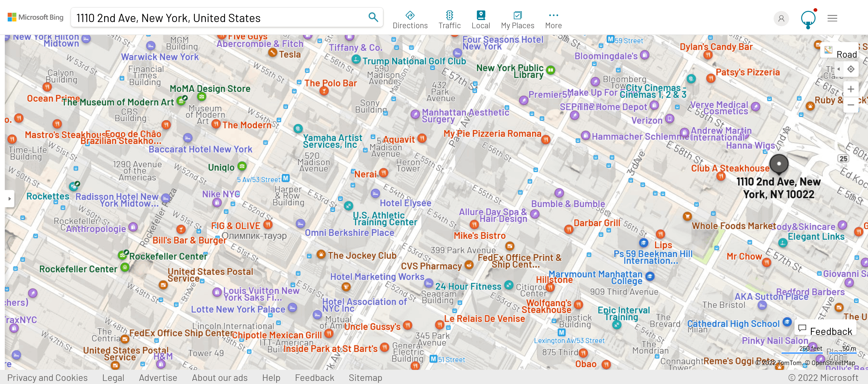Screen dimensions: 868x384
Task: Click the Dylan's Candy Bar pin
Action: click(708, 54)
